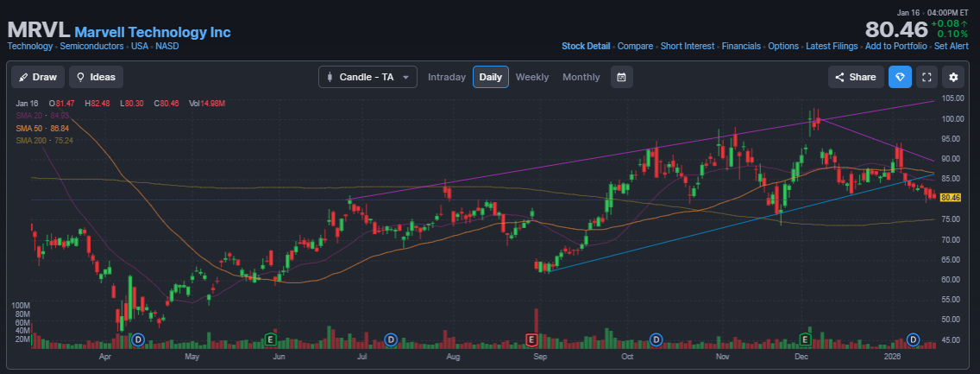Click the SMA 50 legend label
This screenshot has width=980, height=374.
tap(42, 128)
